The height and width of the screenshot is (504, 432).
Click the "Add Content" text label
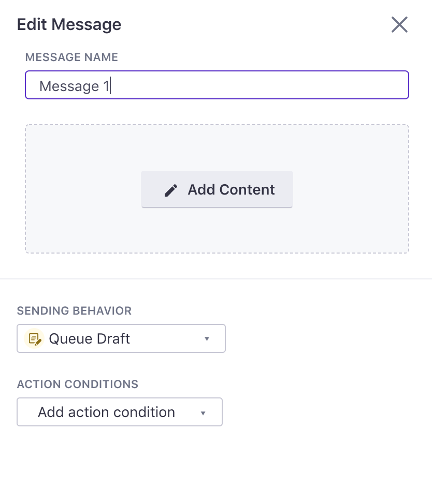[231, 189]
